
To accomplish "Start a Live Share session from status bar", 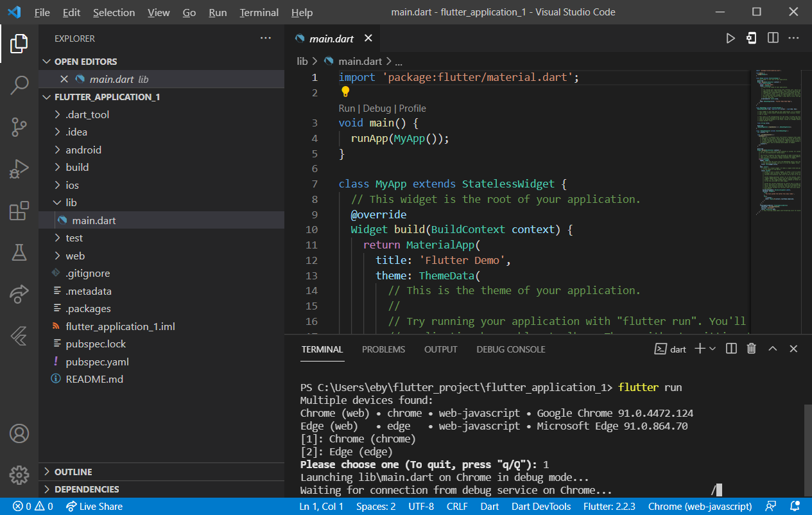I will click(x=94, y=506).
